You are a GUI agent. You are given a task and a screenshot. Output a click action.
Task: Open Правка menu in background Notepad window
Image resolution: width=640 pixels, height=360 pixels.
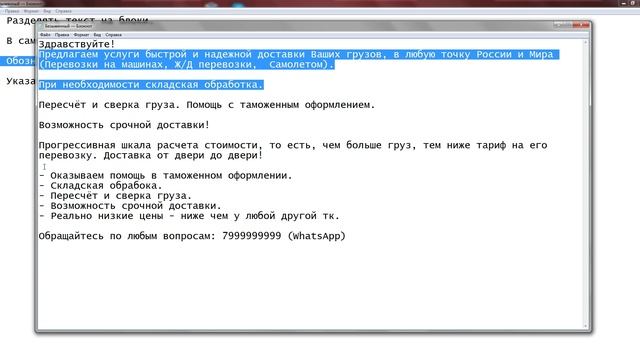[12, 11]
